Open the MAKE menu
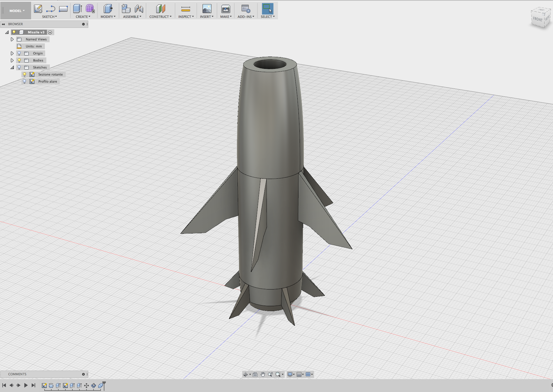 pos(226,17)
